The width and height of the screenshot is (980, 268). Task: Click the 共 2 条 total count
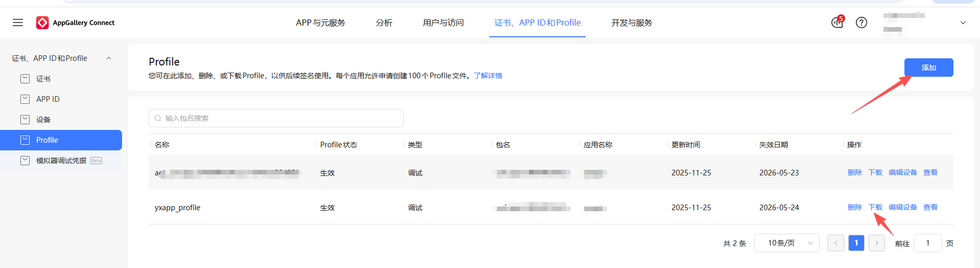[735, 243]
